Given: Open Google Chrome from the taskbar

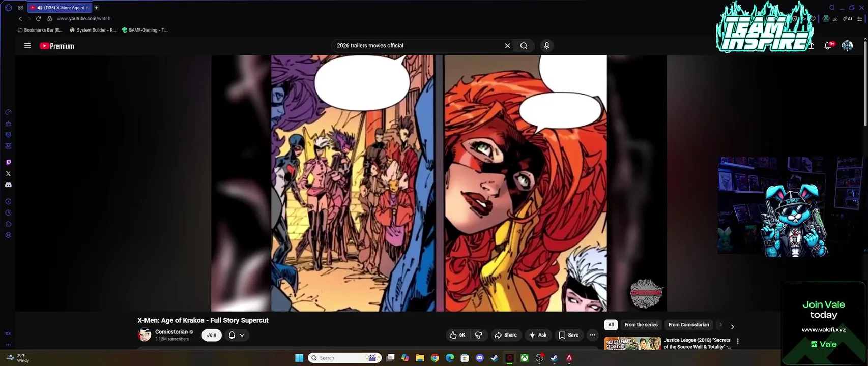Looking at the screenshot, I should [435, 358].
